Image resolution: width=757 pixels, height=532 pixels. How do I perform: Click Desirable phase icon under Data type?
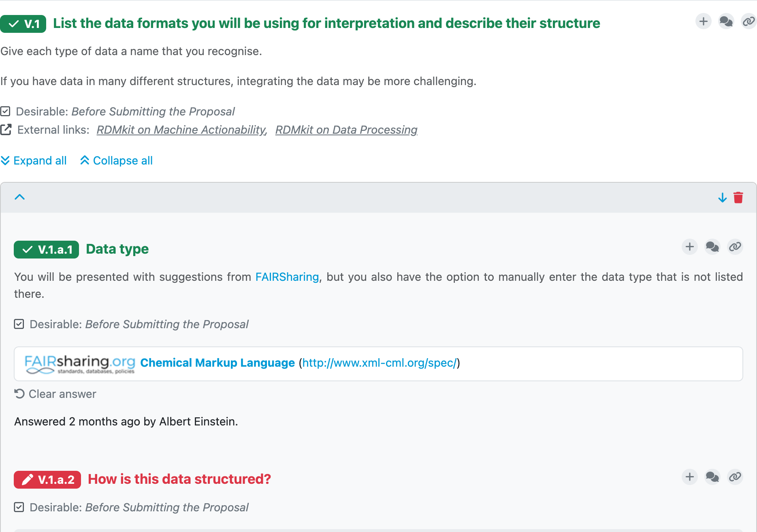(19, 324)
